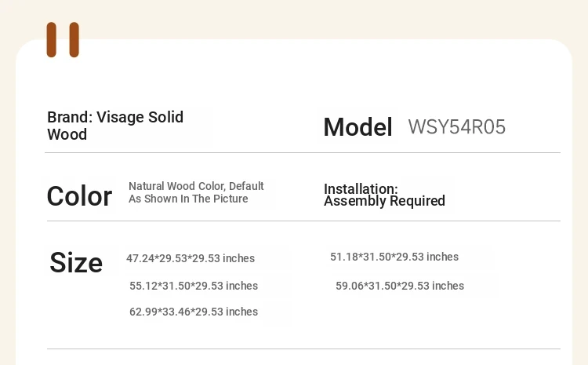Viewport: 588px width, 365px height.
Task: Select the Brand: Visage Solid Wood text
Action: 115,126
